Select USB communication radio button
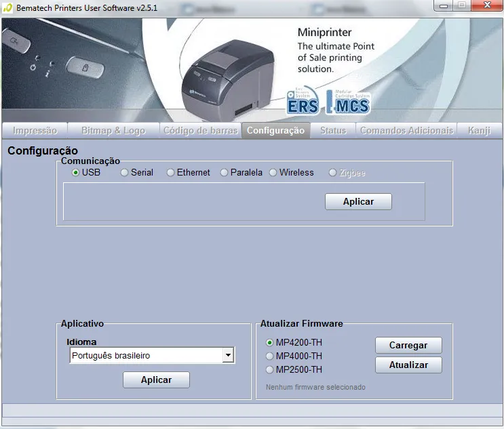The height and width of the screenshot is (429, 504). pos(75,173)
